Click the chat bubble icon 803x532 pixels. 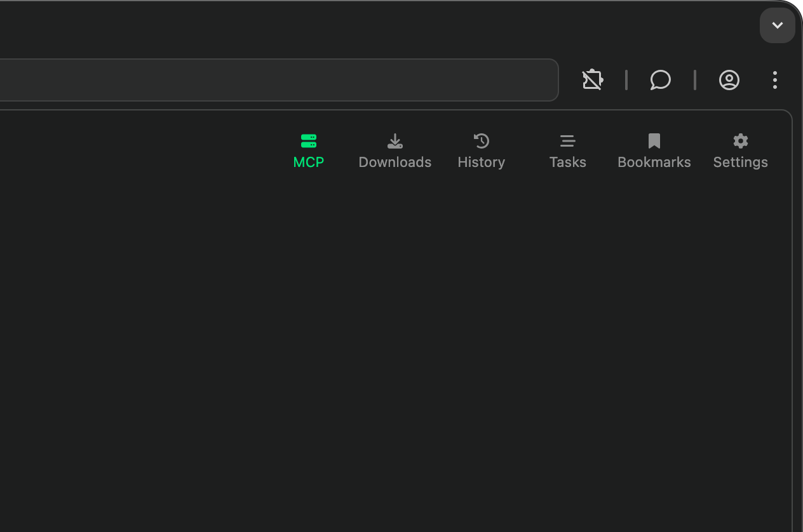[x=660, y=80]
